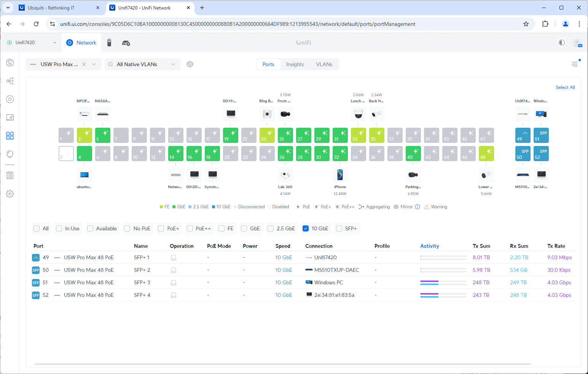Screen dimensions: 588x374
Task: Check the SFP+ filter checkbox
Action: coord(339,228)
